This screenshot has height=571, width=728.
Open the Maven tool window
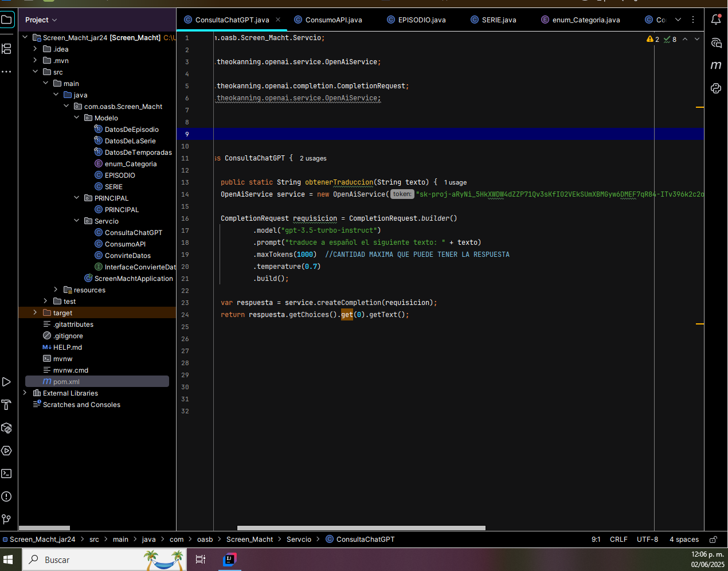pyautogui.click(x=716, y=65)
